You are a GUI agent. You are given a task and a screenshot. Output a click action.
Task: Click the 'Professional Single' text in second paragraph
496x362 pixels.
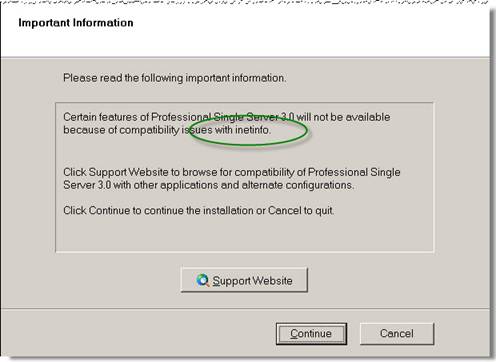(x=354, y=172)
